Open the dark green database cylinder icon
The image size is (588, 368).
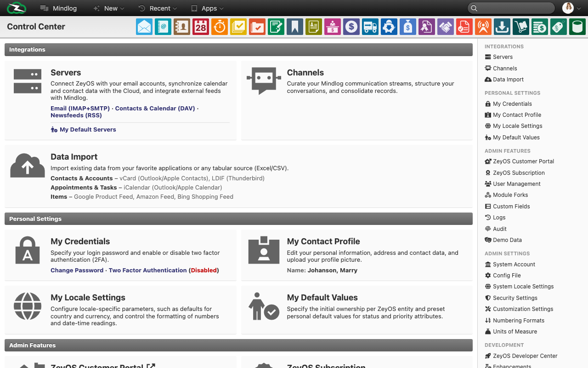577,27
